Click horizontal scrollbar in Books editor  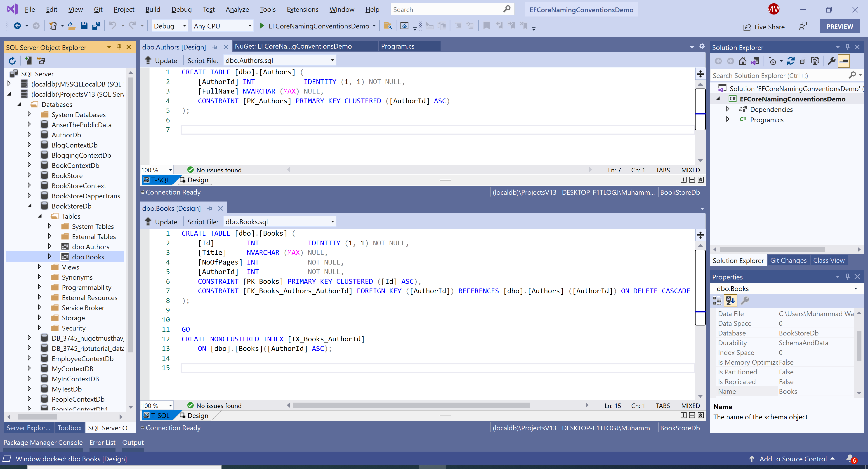coord(411,405)
